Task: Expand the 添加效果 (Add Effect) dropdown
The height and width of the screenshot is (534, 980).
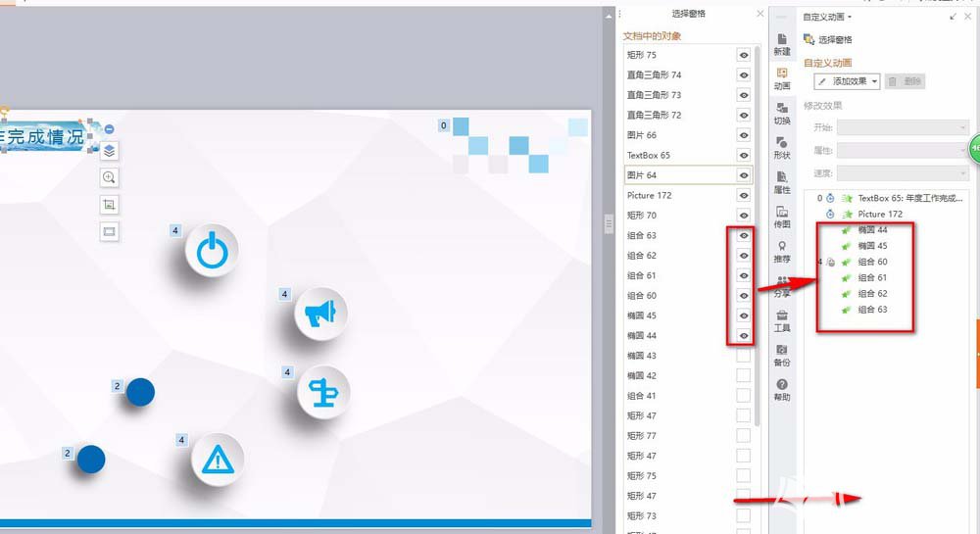Action: (847, 81)
